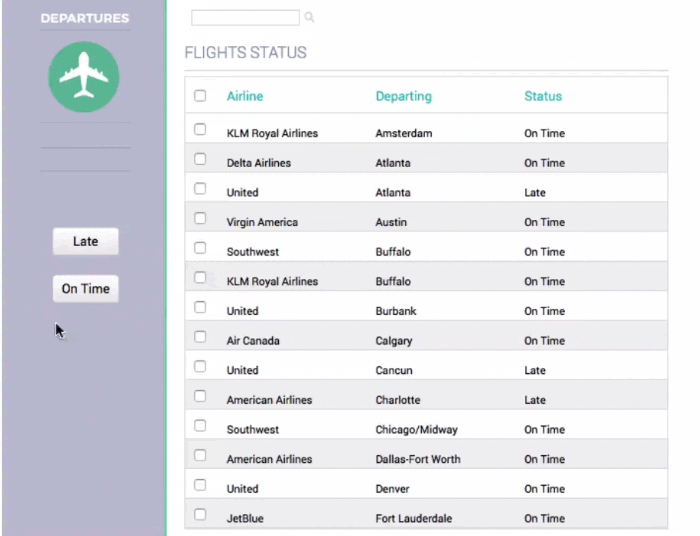The image size is (700, 536).
Task: Check the Delta Airlines Atlanta row
Action: (200, 159)
